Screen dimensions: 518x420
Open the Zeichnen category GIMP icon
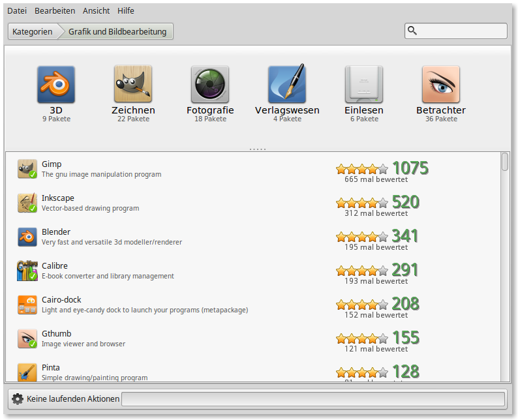[x=133, y=84]
